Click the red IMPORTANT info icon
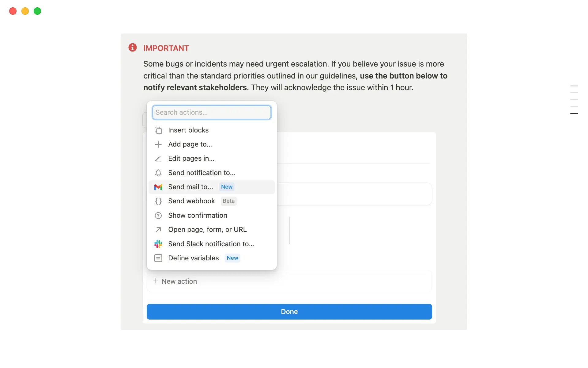 [133, 48]
